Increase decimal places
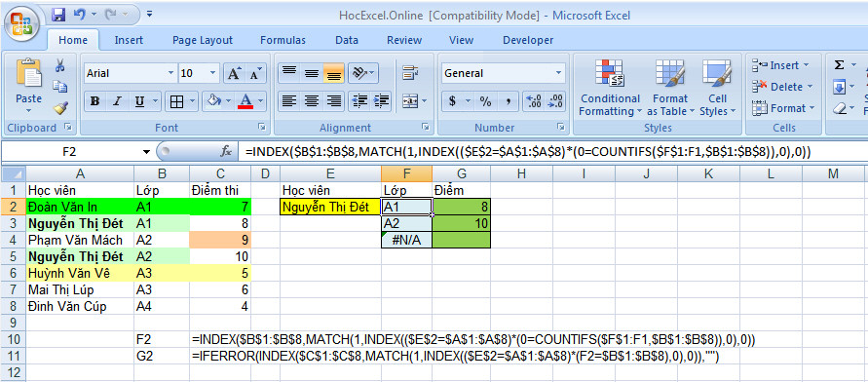The width and height of the screenshot is (868, 382). [x=534, y=101]
